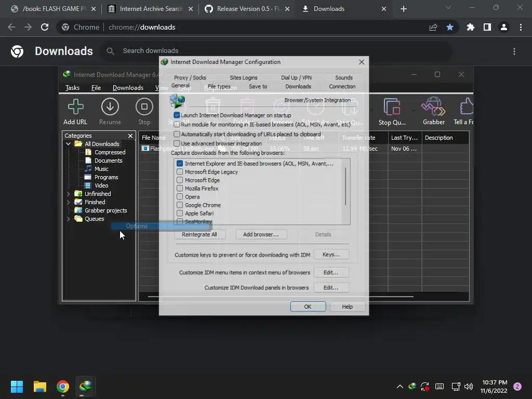Image resolution: width=532 pixels, height=399 pixels.
Task: Open volume control in system tray
Action: 469,387
